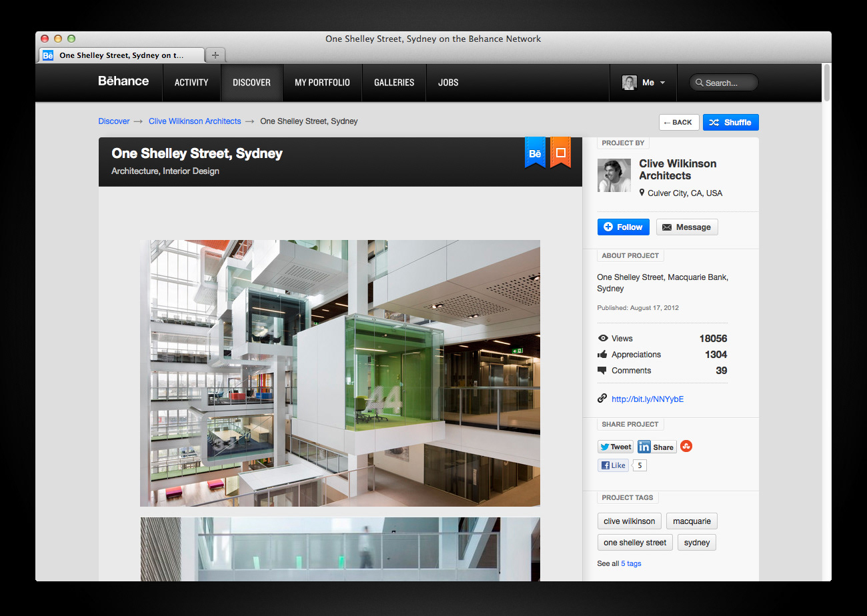The height and width of the screenshot is (616, 867).
Task: Select the 'one shelley street' tag
Action: (x=635, y=543)
